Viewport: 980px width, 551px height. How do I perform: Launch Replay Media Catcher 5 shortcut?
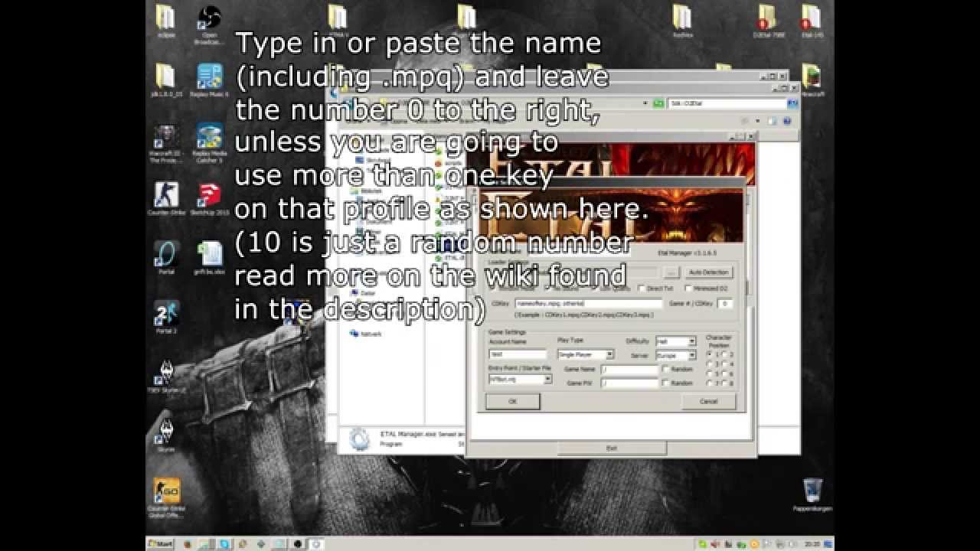tap(209, 142)
